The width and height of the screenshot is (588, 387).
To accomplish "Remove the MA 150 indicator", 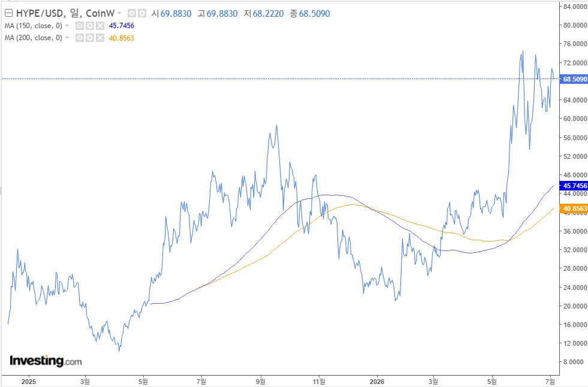I will pyautogui.click(x=99, y=26).
